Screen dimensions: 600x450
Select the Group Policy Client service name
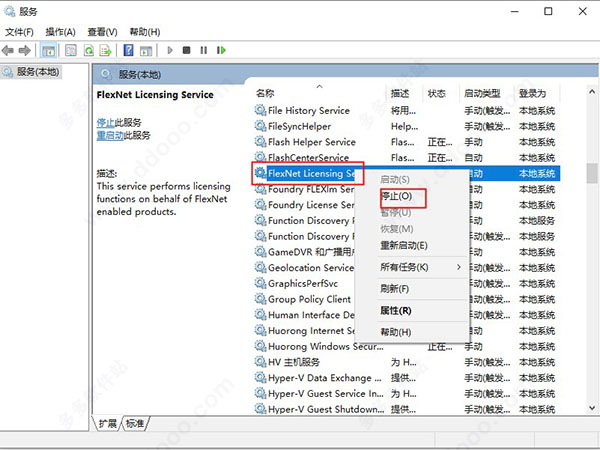tap(309, 299)
